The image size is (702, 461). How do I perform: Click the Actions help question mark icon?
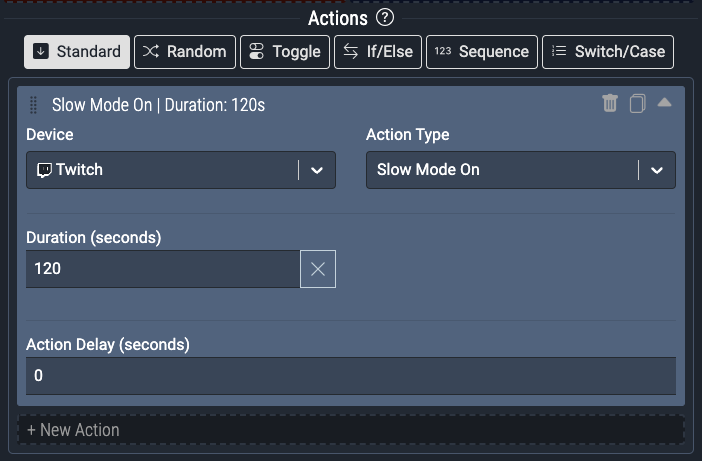coord(386,18)
